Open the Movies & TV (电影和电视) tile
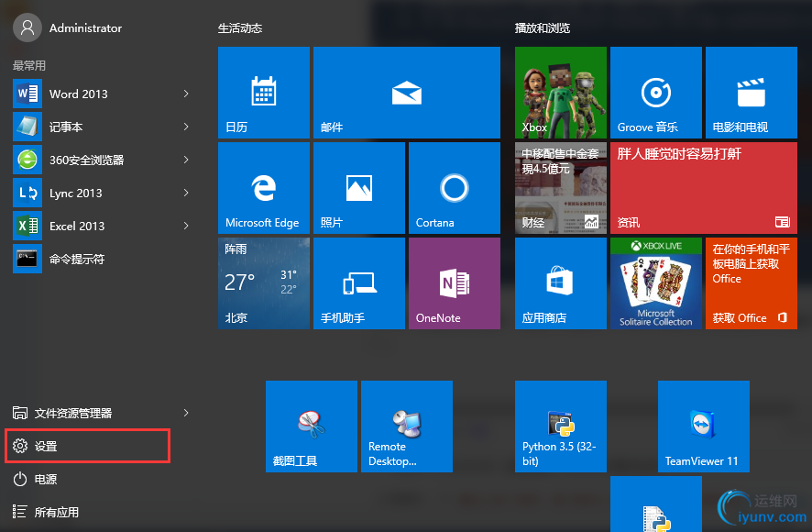The image size is (812, 532). coord(751,93)
